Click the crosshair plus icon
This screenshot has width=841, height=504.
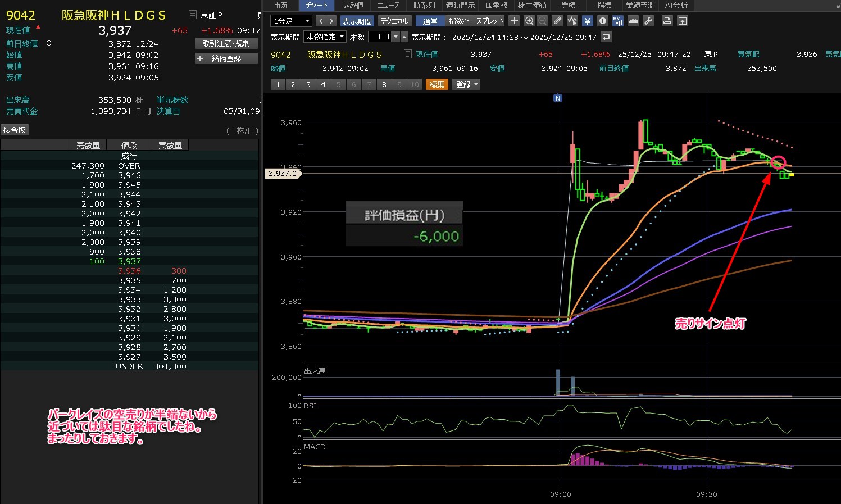(513, 21)
